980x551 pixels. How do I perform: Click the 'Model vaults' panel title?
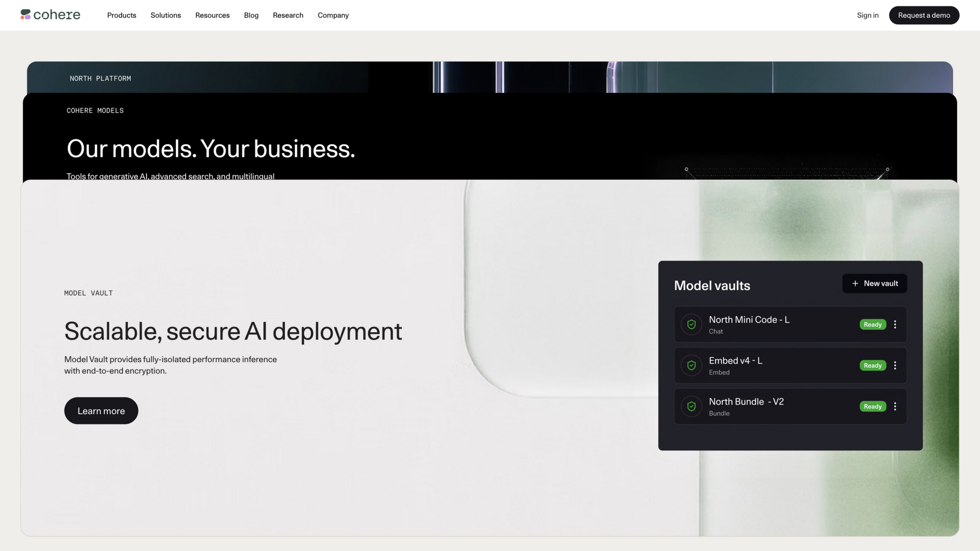pyautogui.click(x=712, y=286)
